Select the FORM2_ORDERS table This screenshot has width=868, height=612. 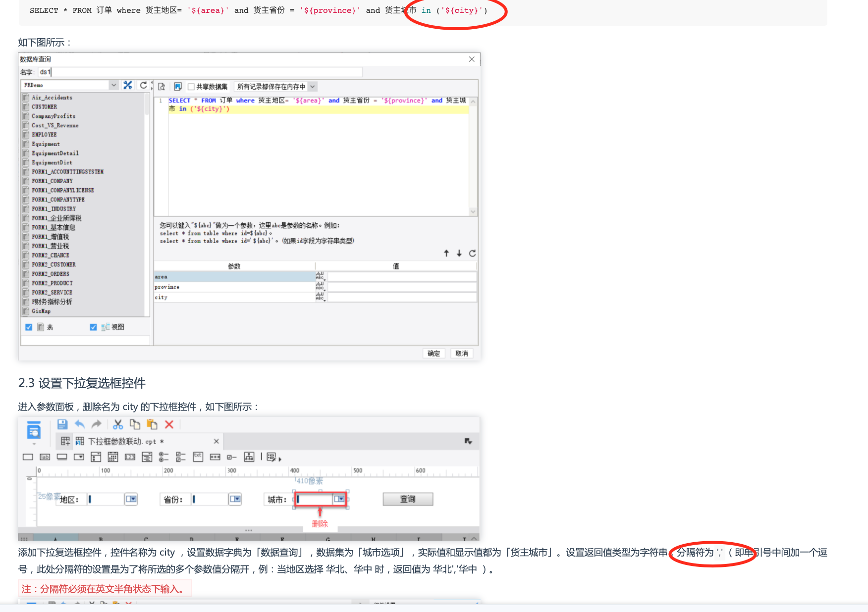click(x=51, y=274)
